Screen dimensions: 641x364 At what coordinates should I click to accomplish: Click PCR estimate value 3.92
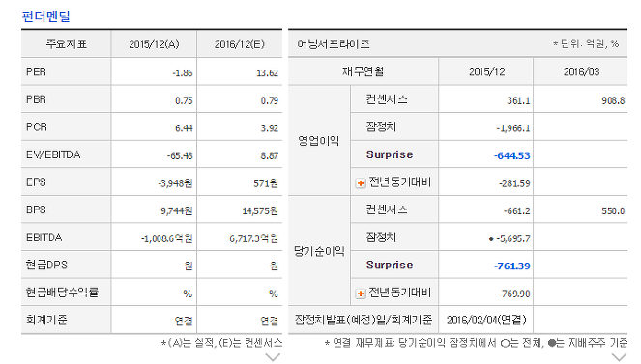coord(270,128)
